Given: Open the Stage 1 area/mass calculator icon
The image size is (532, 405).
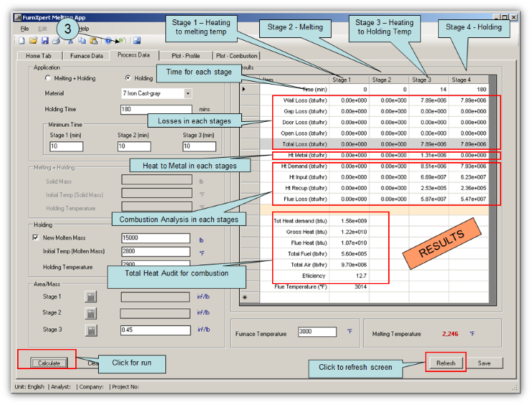Looking at the screenshot, I should click(91, 297).
